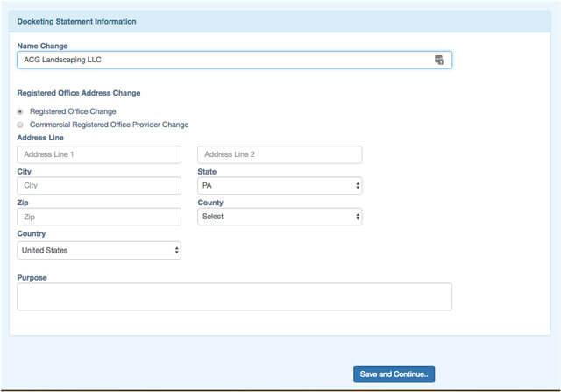
Task: Open the Country dropdown showing United States
Action: [98, 251]
